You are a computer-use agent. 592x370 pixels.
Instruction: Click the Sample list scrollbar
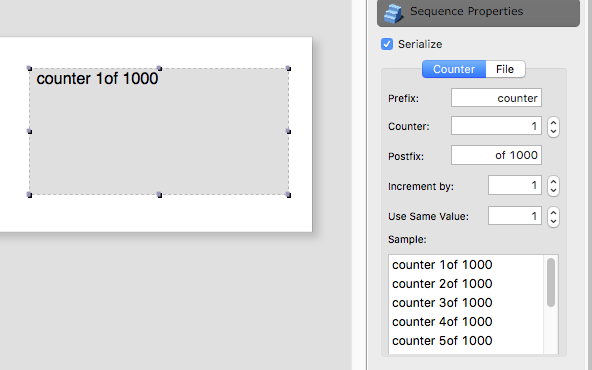pyautogui.click(x=551, y=282)
